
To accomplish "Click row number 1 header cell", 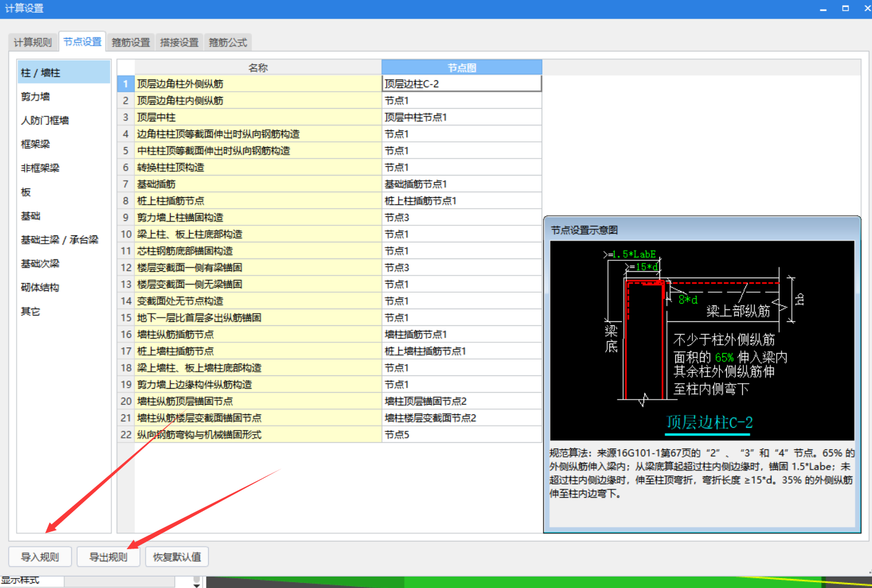I will click(126, 83).
